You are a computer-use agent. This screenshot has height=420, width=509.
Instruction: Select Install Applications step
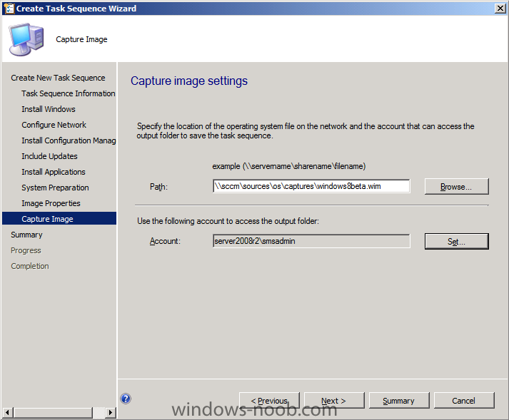point(54,172)
